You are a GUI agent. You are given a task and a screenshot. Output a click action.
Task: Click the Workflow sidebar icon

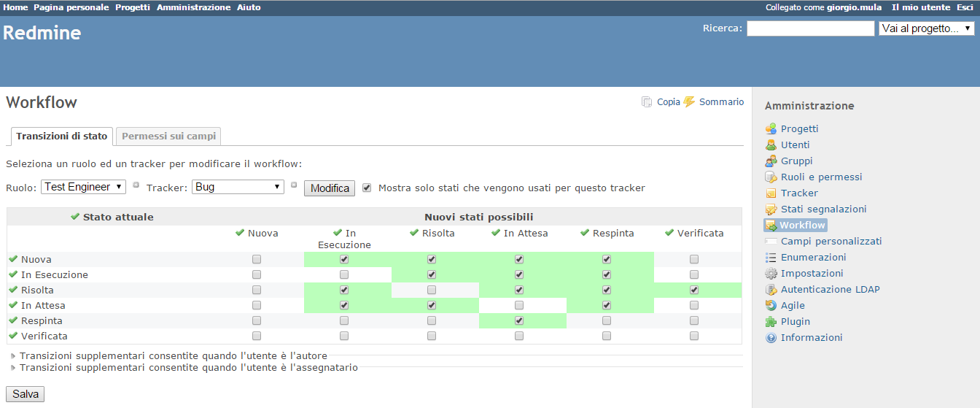click(771, 226)
